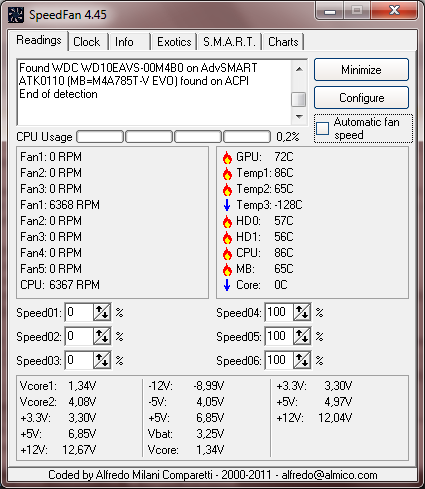This screenshot has width=425, height=489.
Task: Enable the Automatic fan speed checkbox
Action: tap(322, 128)
